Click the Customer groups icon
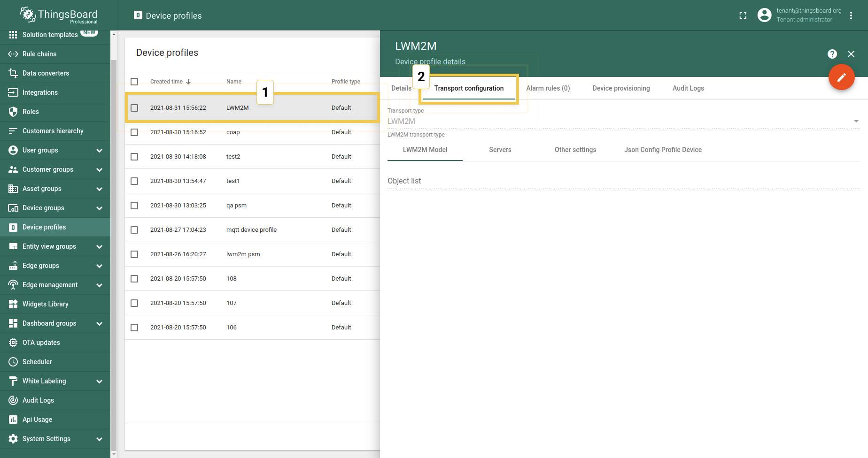 [13, 169]
